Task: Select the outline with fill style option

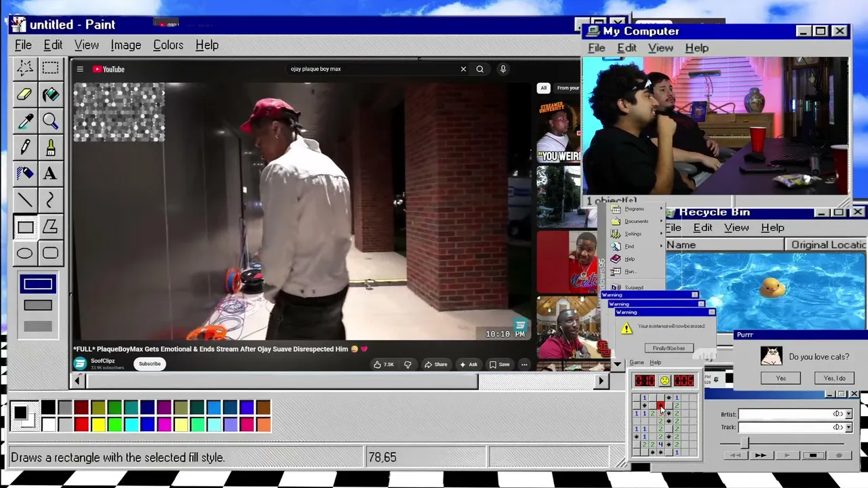Action: (x=37, y=306)
